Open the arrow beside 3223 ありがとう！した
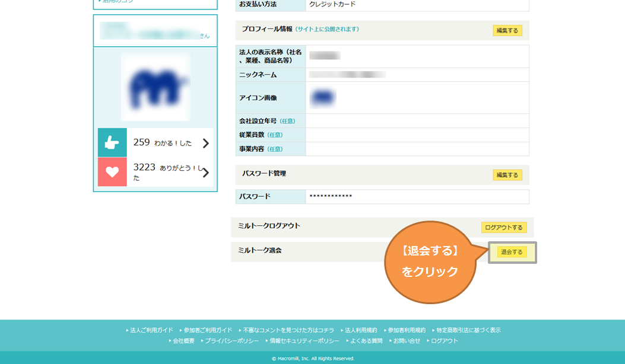 click(x=205, y=173)
